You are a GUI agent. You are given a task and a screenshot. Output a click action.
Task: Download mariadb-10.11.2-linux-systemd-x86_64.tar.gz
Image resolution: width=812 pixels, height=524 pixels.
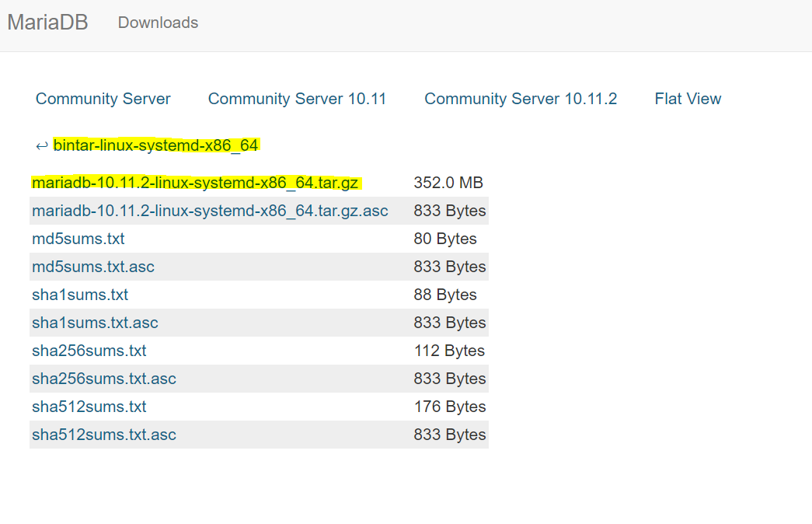(x=195, y=183)
